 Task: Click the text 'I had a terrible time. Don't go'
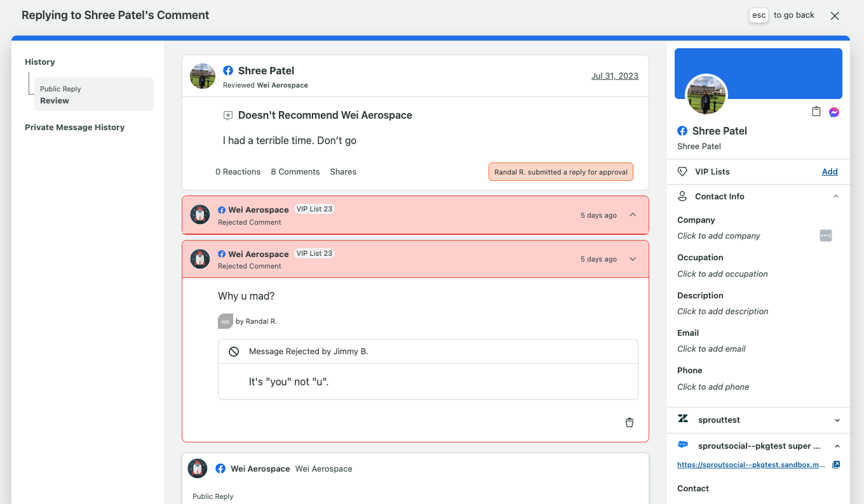click(x=290, y=140)
